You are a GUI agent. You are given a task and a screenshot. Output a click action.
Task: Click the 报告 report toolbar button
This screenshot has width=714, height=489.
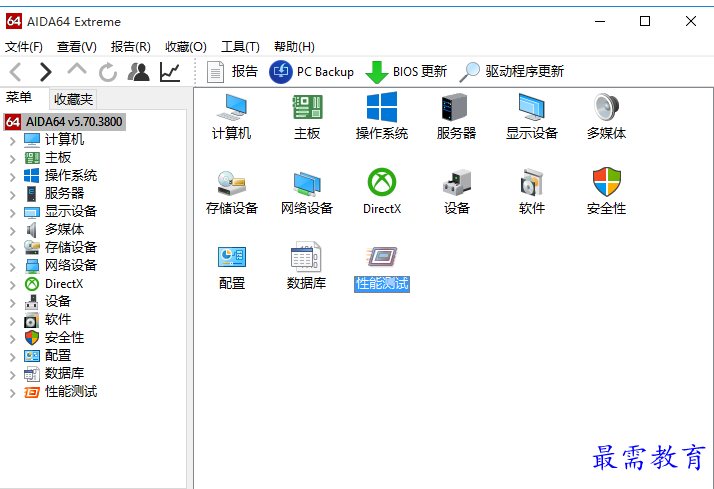[232, 72]
